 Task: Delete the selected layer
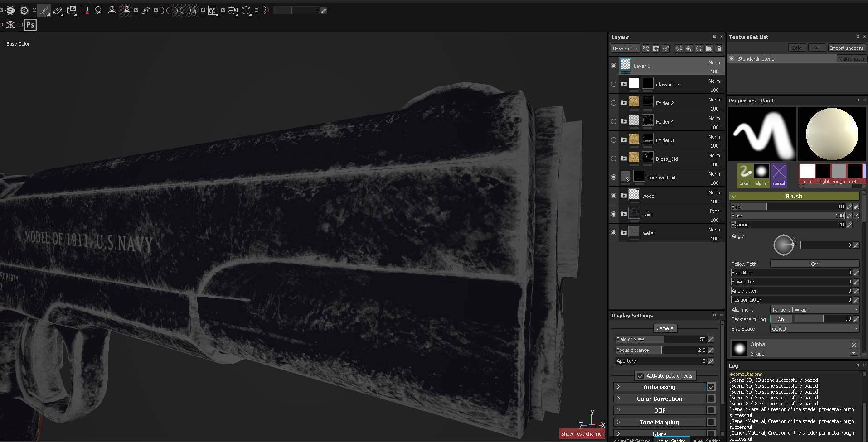719,48
